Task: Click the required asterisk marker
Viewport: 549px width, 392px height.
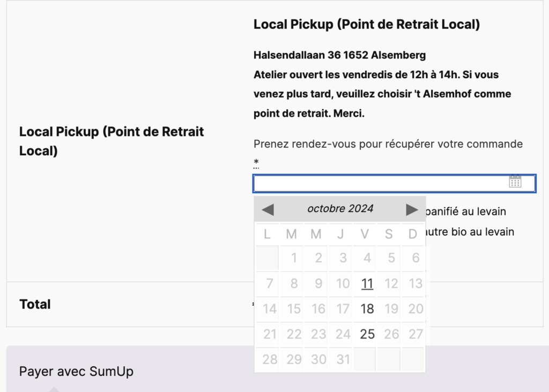Action: [x=256, y=163]
